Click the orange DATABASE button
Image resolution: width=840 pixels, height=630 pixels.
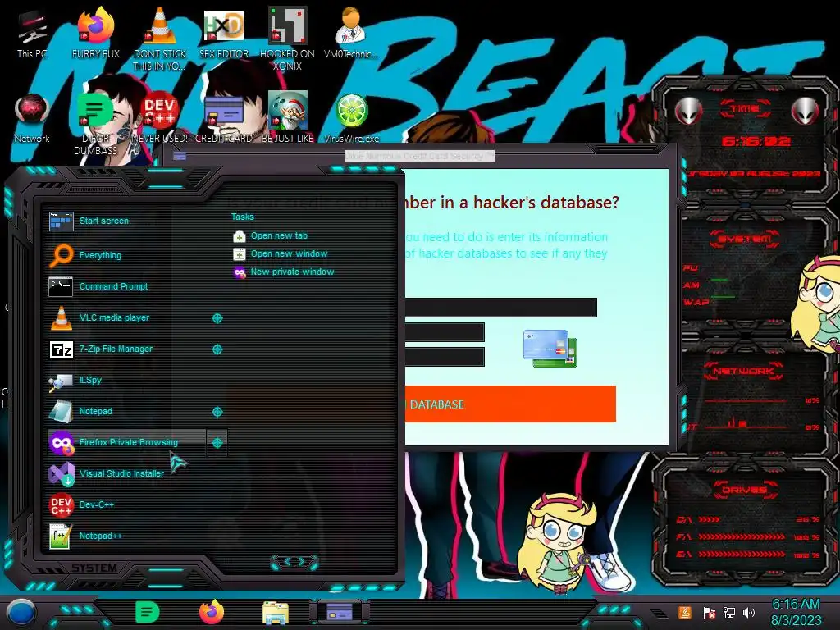tap(510, 404)
